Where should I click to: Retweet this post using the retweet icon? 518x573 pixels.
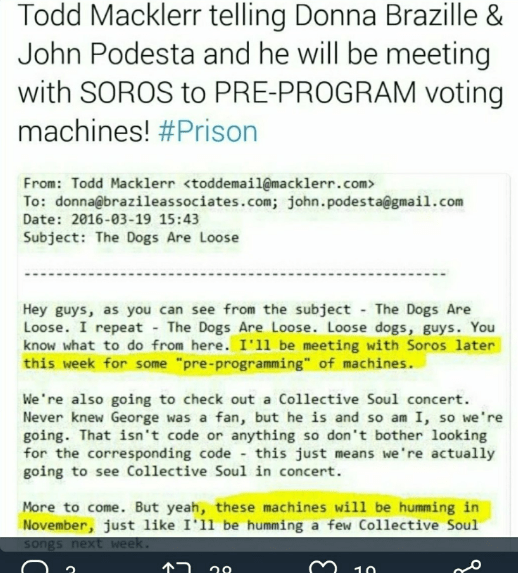coord(177,567)
